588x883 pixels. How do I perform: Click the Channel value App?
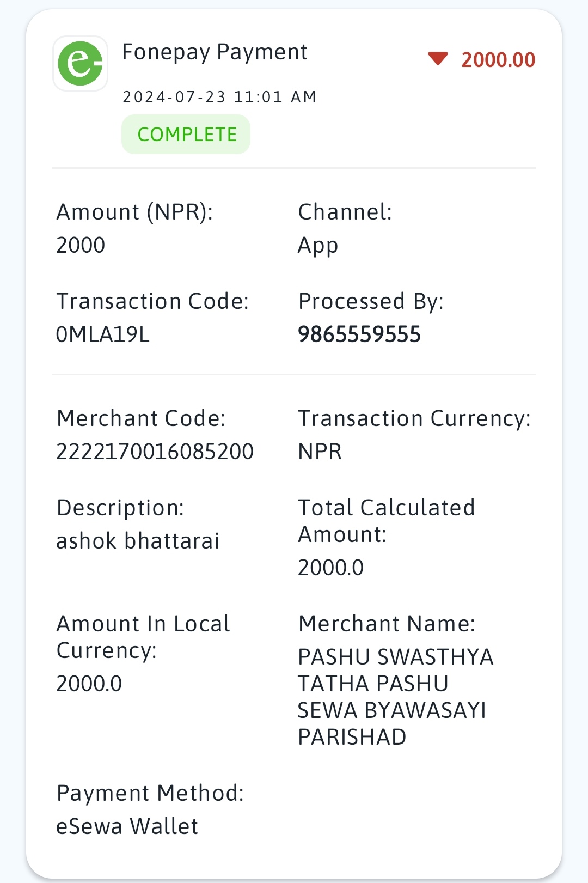pyautogui.click(x=318, y=246)
